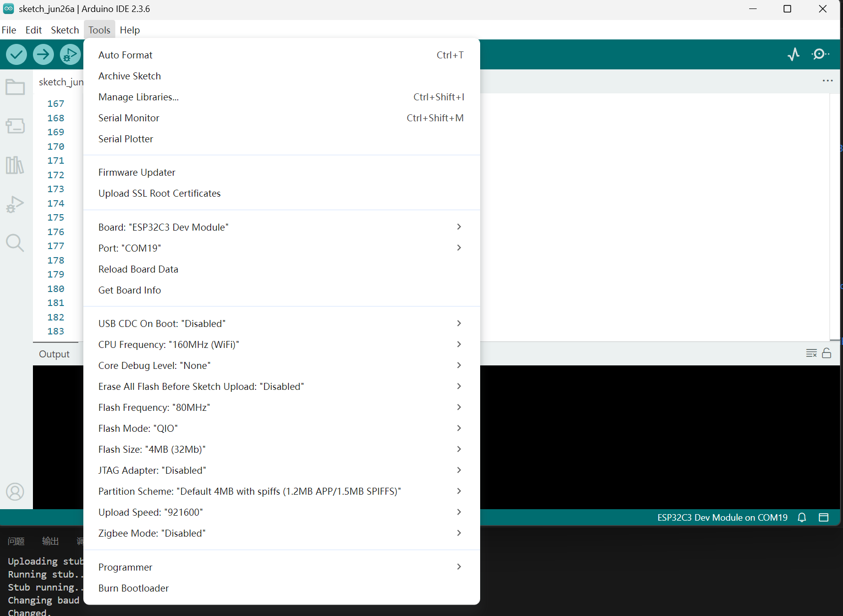This screenshot has height=616, width=843.
Task: Expand the Partition Scheme submenu
Action: [281, 491]
